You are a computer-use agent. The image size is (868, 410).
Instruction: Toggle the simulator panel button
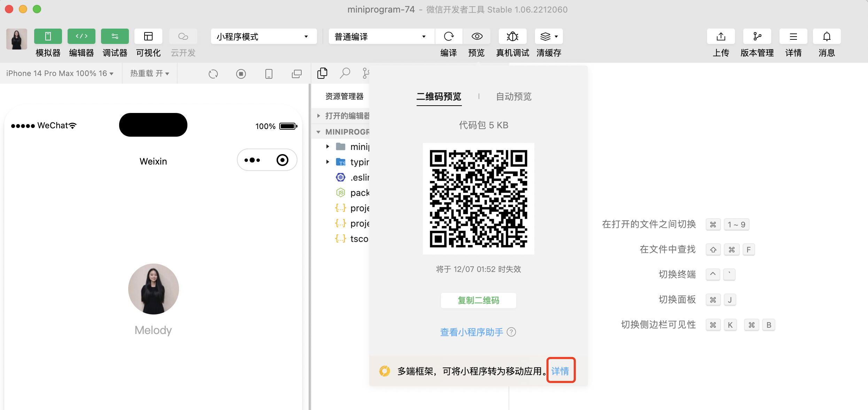click(x=48, y=36)
